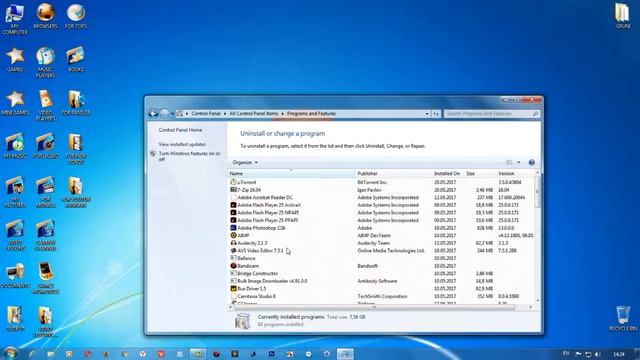Click the Ballance program icon
Image resolution: width=640 pixels, height=360 pixels.
[233, 258]
